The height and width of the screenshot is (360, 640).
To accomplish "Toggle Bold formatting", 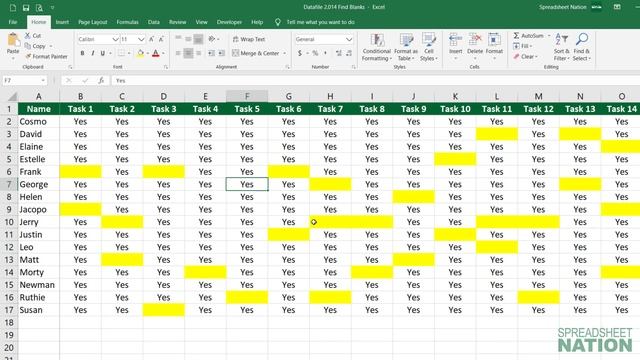I will click(x=82, y=53).
